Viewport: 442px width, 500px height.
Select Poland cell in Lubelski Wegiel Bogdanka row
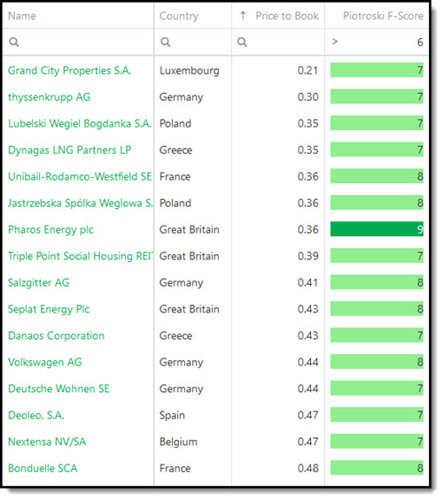tap(175, 124)
